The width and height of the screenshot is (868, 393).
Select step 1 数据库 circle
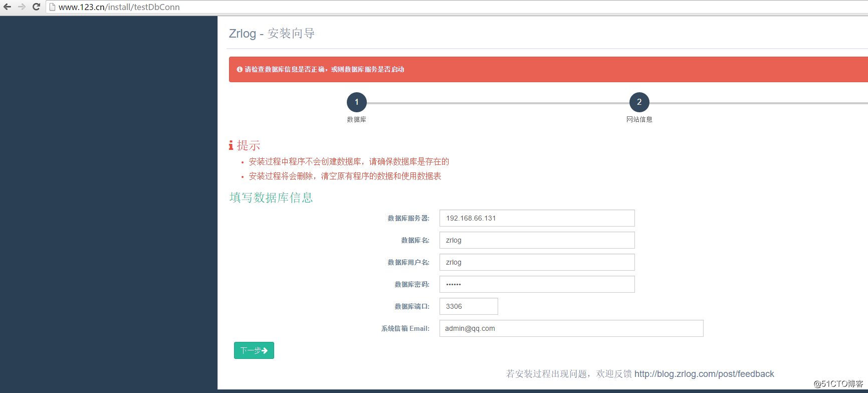tap(357, 102)
